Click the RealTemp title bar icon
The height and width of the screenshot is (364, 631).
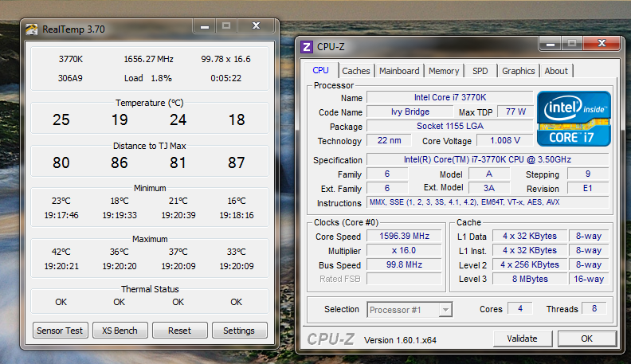pyautogui.click(x=31, y=29)
